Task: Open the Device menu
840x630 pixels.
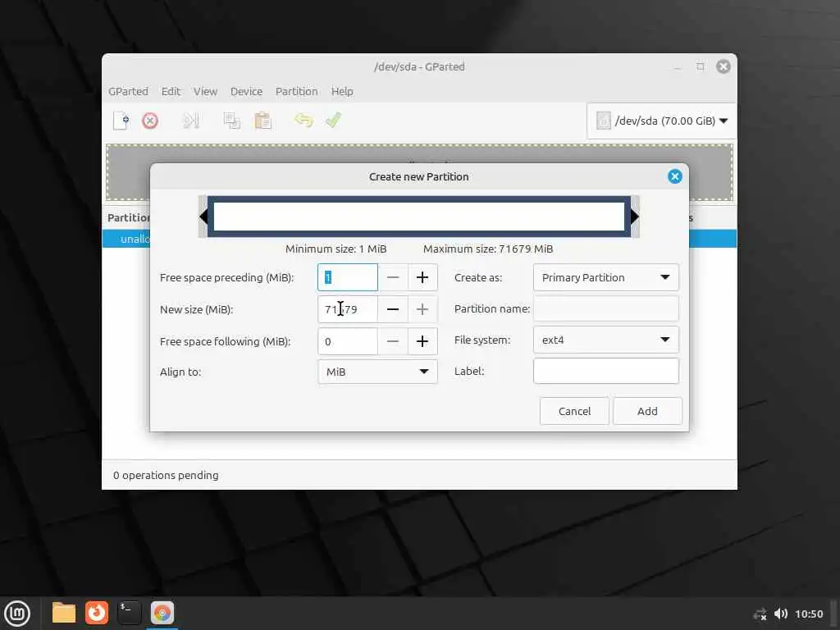Action: (x=246, y=91)
